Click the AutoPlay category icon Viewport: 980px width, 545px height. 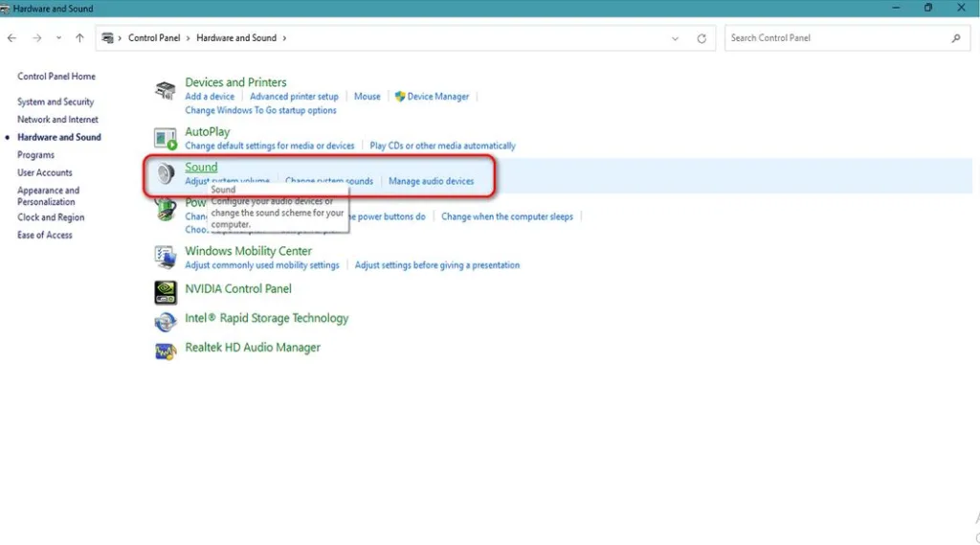(165, 138)
